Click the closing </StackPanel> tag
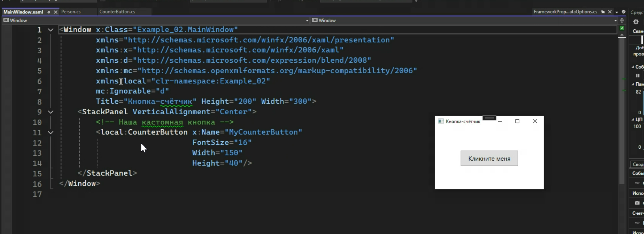 107,173
